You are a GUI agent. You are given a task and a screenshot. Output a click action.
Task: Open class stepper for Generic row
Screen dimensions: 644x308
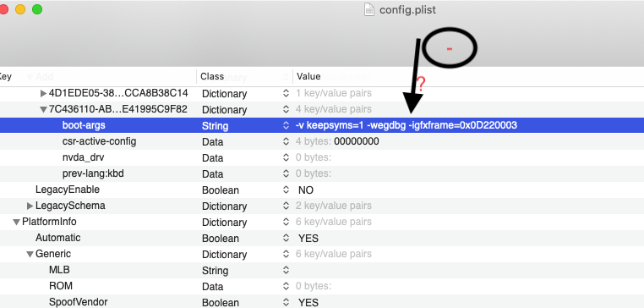tap(286, 254)
